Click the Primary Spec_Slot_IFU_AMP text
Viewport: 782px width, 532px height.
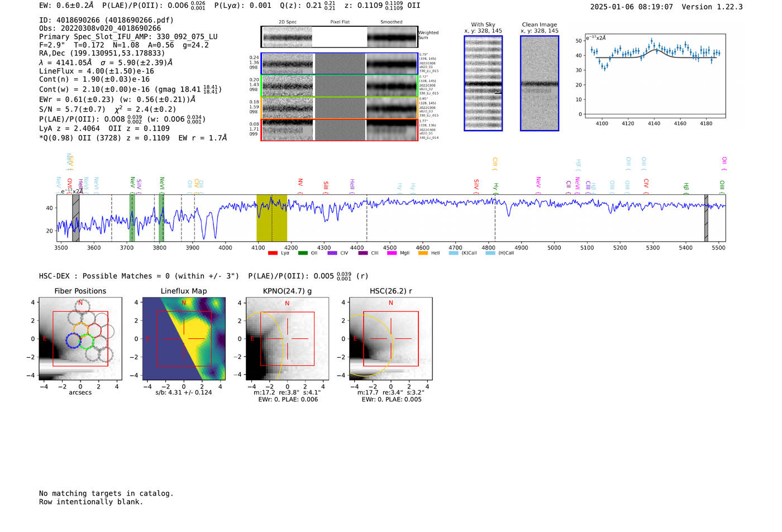click(128, 37)
